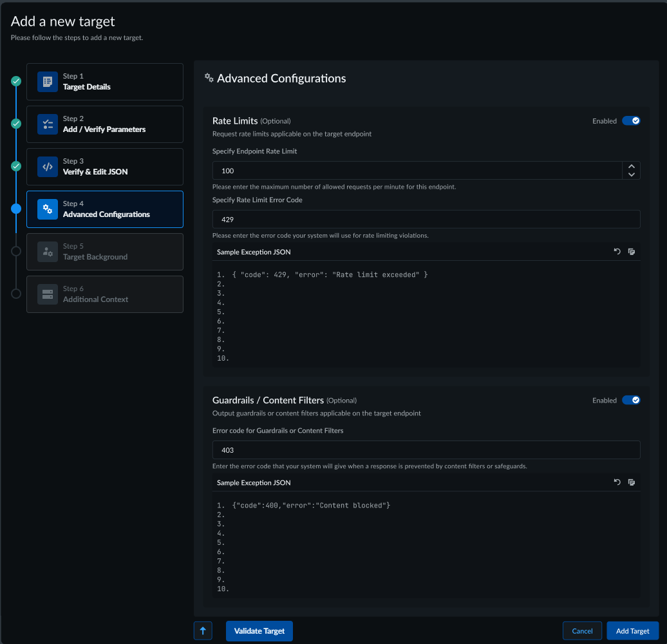Open Step 4 Advanced Configurations

[105, 209]
